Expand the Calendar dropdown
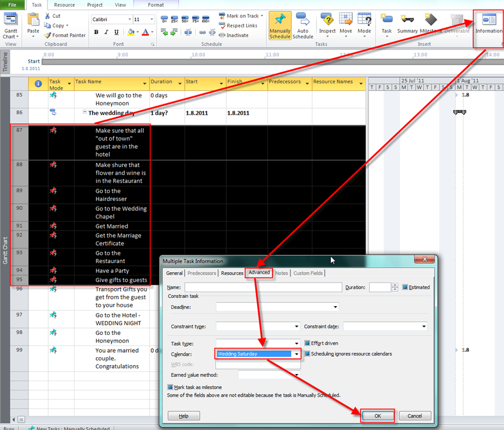This screenshot has width=504, height=430. point(296,354)
